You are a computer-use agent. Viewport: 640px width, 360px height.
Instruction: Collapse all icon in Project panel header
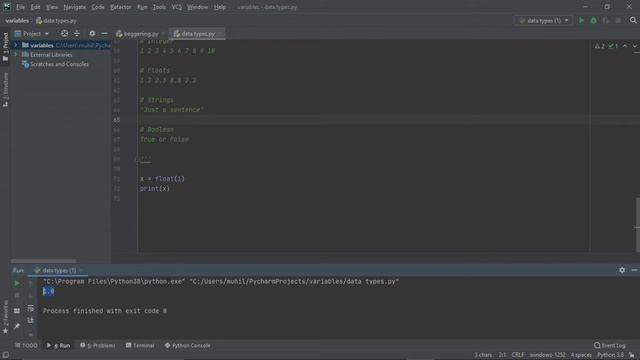pyautogui.click(x=77, y=33)
